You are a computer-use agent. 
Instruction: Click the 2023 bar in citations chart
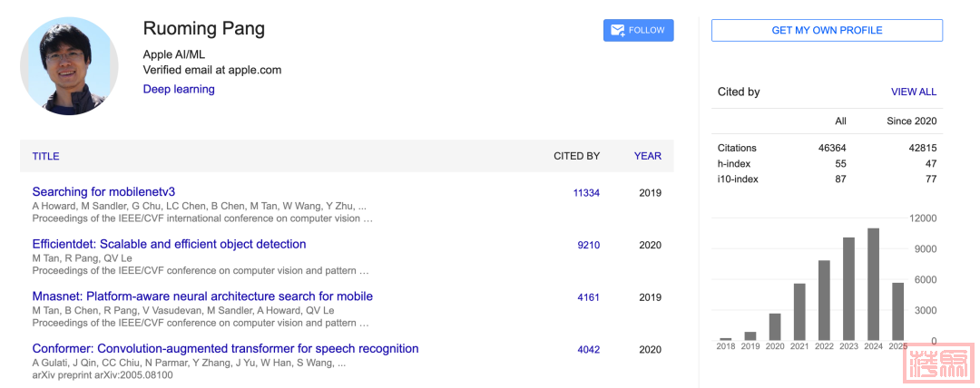pyautogui.click(x=848, y=289)
